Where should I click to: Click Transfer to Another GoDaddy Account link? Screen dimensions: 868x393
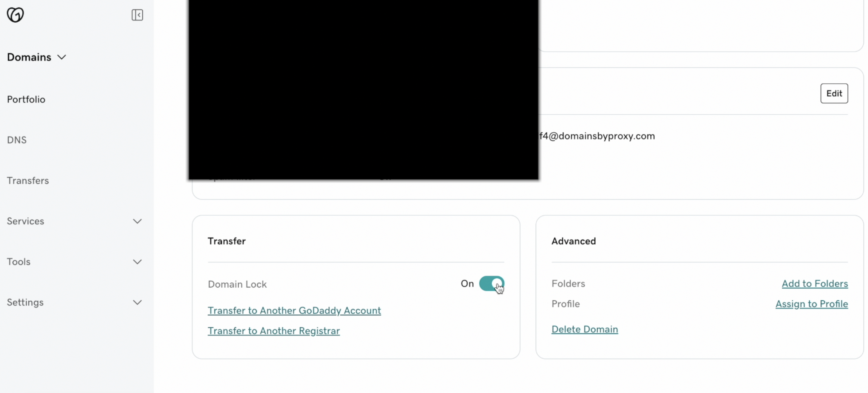tap(294, 311)
